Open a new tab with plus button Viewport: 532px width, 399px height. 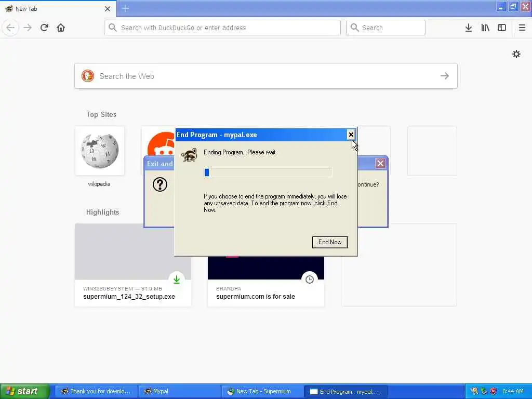click(125, 8)
